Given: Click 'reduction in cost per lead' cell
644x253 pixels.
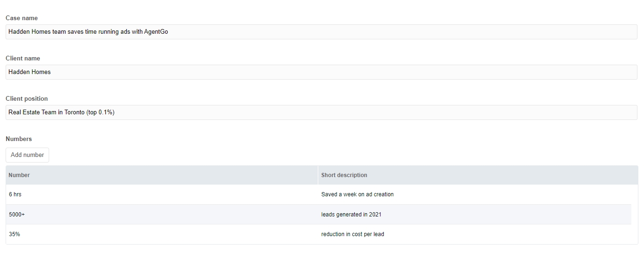Looking at the screenshot, I should tap(475, 234).
